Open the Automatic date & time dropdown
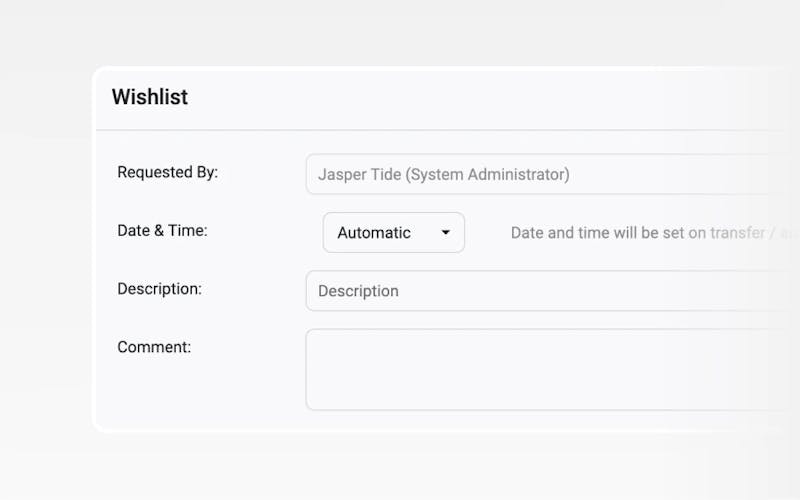The width and height of the screenshot is (800, 500). (393, 233)
